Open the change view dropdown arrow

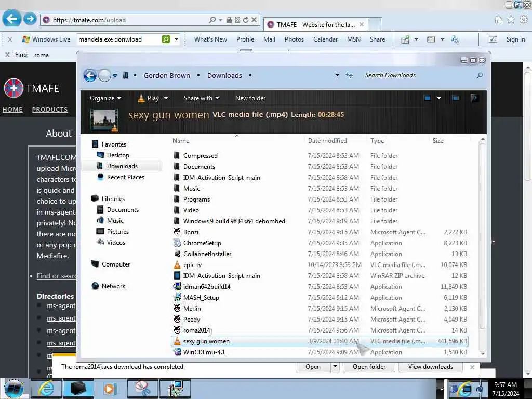438,98
